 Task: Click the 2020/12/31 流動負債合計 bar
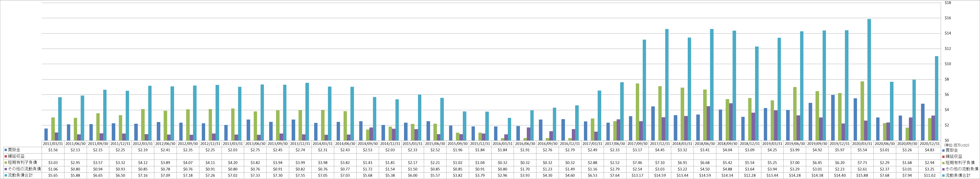pyautogui.click(x=937, y=98)
